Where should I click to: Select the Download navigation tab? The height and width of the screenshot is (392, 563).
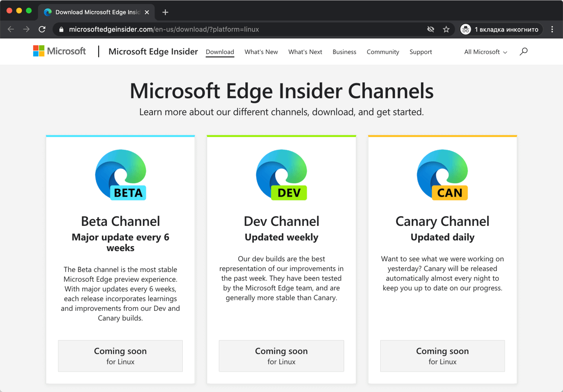[x=220, y=51]
